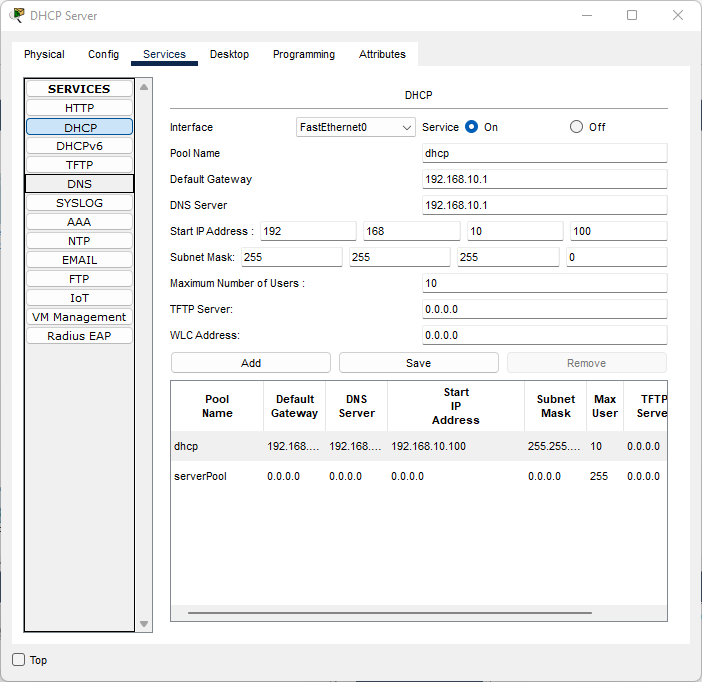Turn the DHCP service Off
The height and width of the screenshot is (682, 702).
[576, 127]
